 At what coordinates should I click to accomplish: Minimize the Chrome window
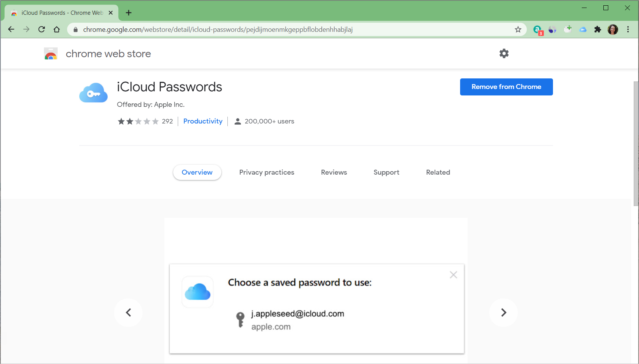tap(584, 8)
